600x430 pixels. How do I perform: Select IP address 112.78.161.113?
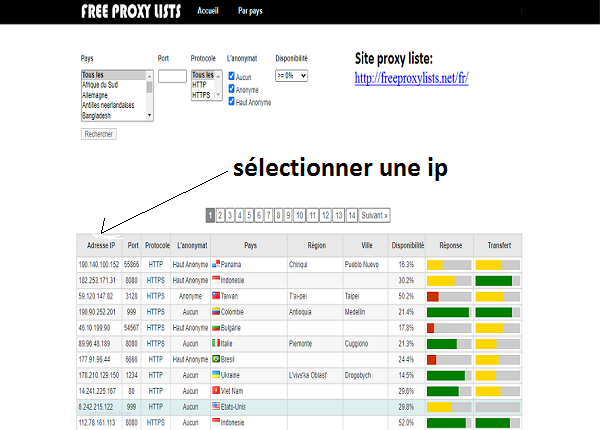point(97,422)
